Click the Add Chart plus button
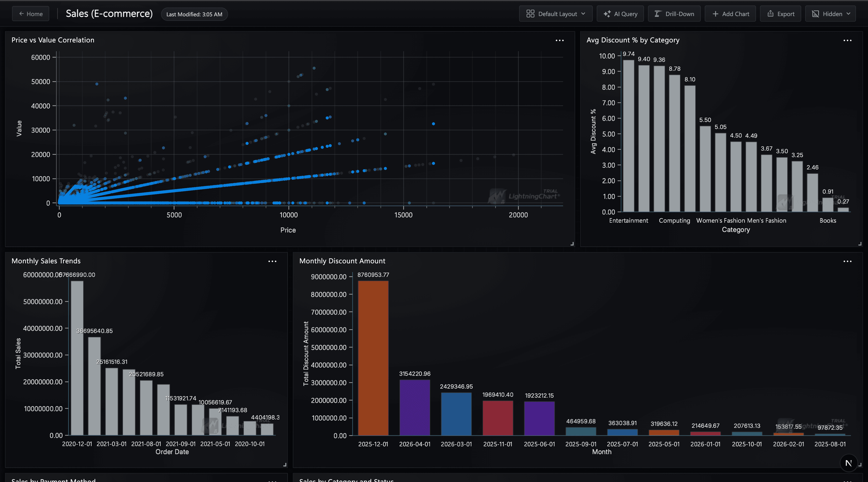 point(730,14)
